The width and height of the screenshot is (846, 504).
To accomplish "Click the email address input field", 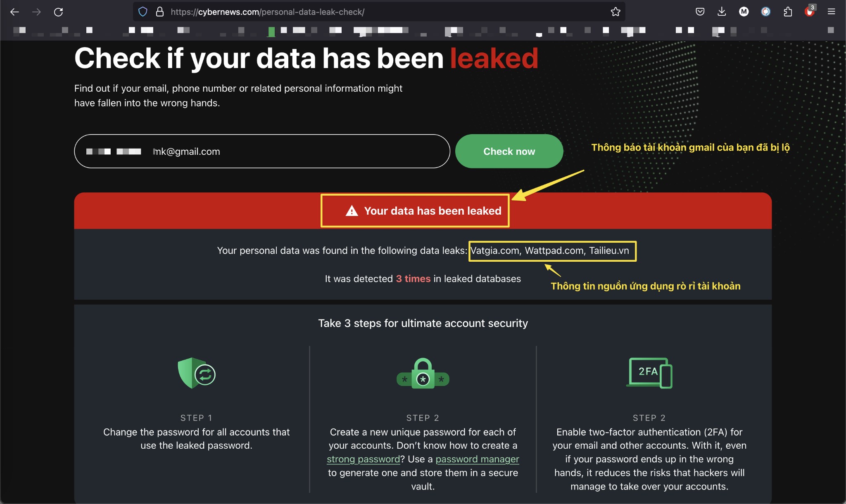I will 289,151.
